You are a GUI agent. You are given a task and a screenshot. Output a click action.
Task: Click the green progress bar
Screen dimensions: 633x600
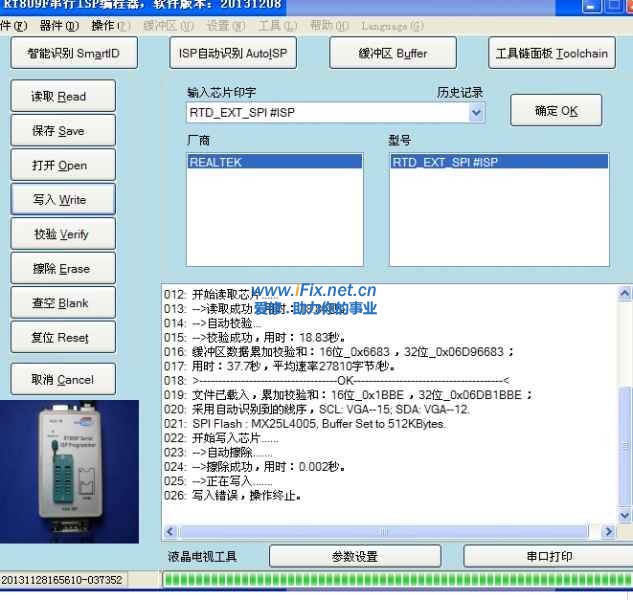click(398, 580)
